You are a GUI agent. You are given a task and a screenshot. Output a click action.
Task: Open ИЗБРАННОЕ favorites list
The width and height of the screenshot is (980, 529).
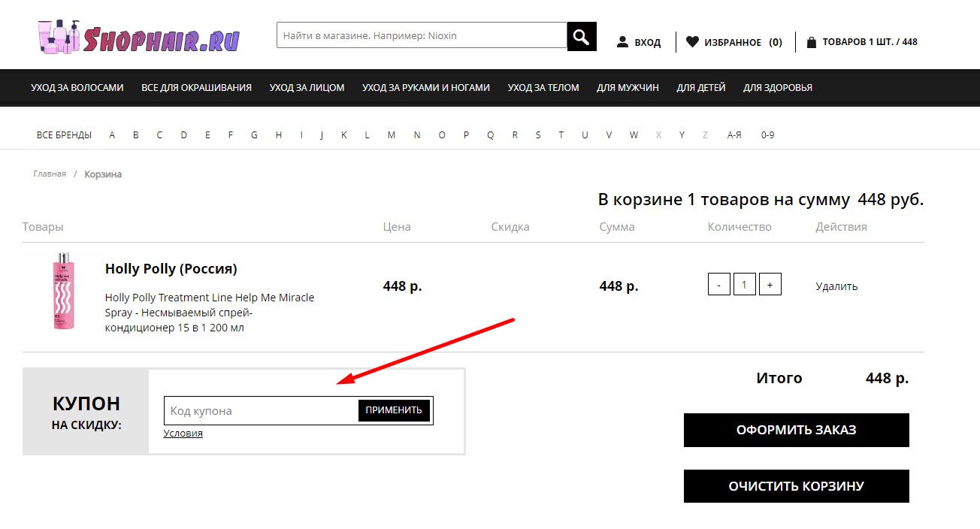[x=733, y=43]
